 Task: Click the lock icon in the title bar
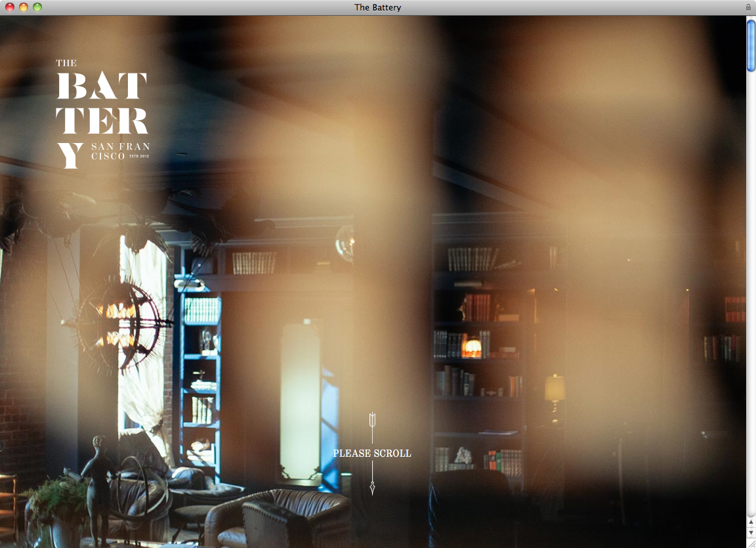pos(748,7)
